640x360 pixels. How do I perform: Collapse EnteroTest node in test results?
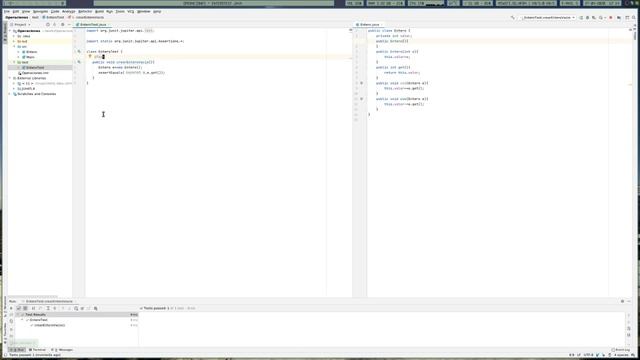pyautogui.click(x=23, y=320)
